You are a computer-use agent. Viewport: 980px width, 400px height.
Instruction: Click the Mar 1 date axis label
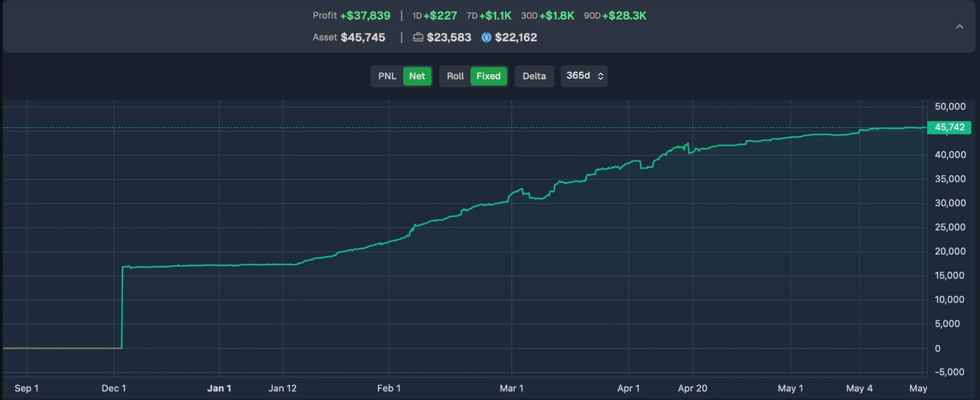(511, 389)
